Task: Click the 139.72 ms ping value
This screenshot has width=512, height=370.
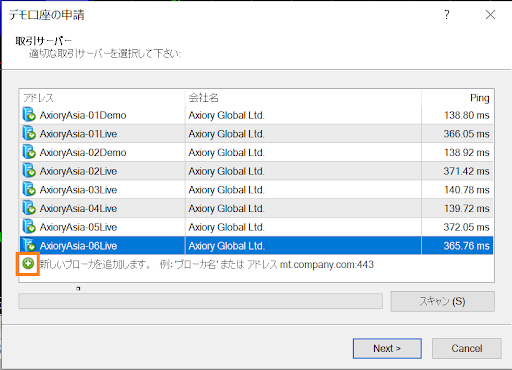Action: [x=466, y=209]
